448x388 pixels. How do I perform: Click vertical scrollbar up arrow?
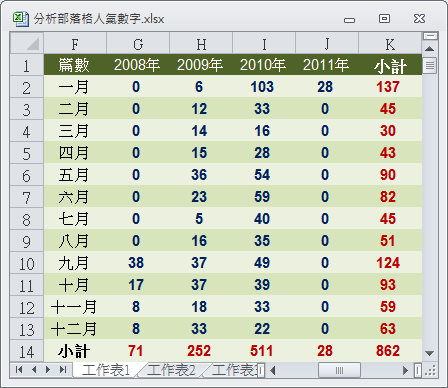430,49
